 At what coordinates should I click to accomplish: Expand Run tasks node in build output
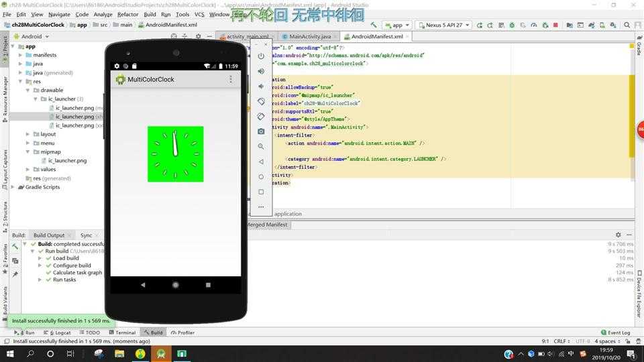point(40,280)
